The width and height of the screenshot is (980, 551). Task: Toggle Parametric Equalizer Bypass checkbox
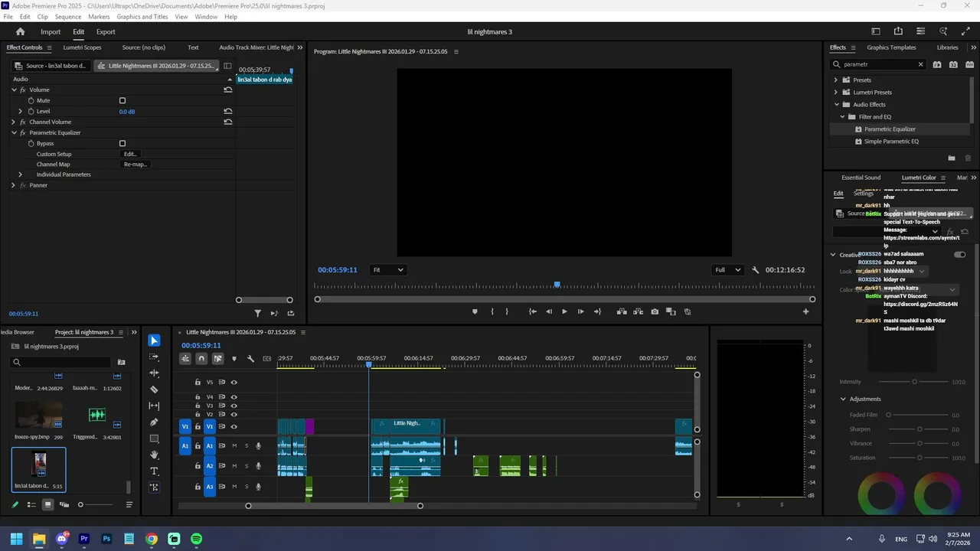pos(122,143)
